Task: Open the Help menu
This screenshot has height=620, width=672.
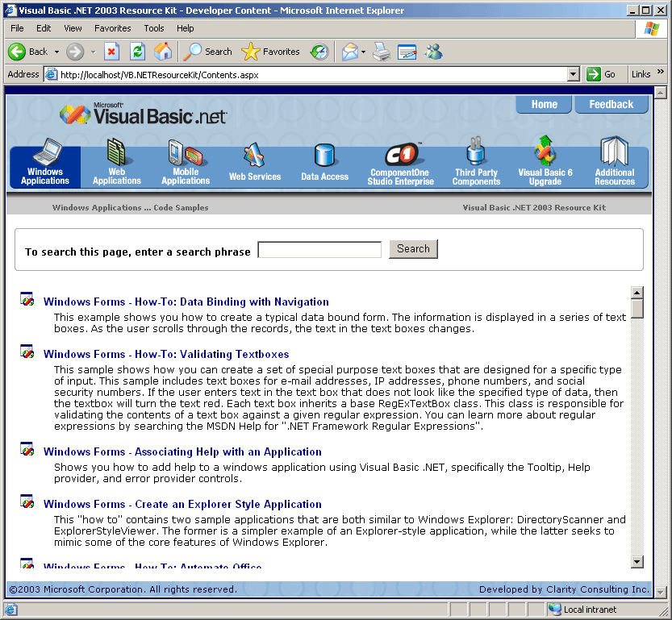Action: tap(186, 28)
